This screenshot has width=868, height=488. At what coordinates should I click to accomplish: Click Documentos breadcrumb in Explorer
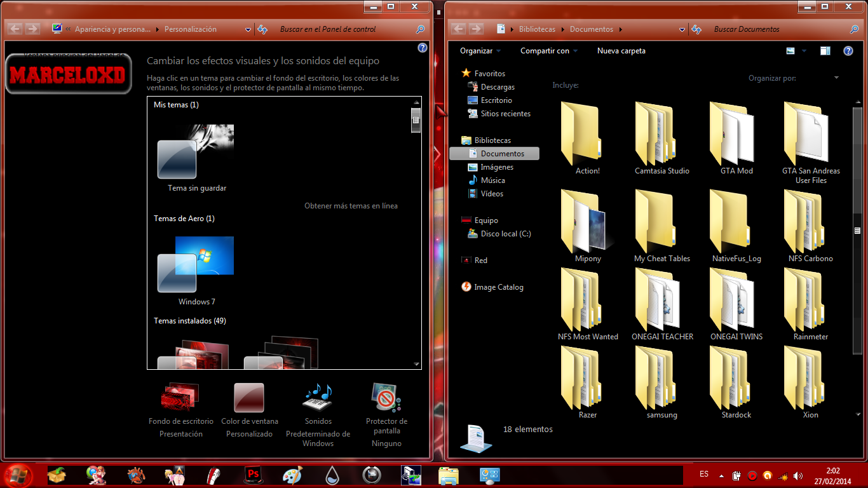tap(592, 29)
